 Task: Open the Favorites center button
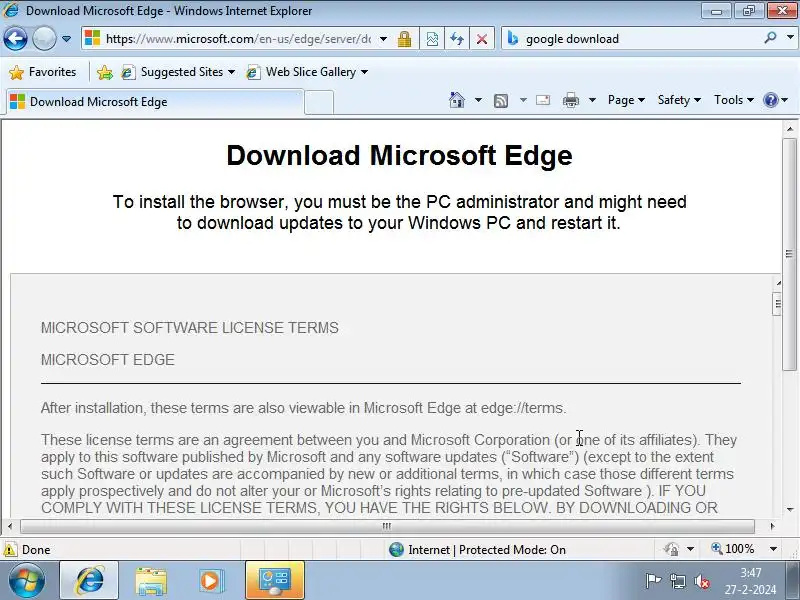[x=43, y=72]
